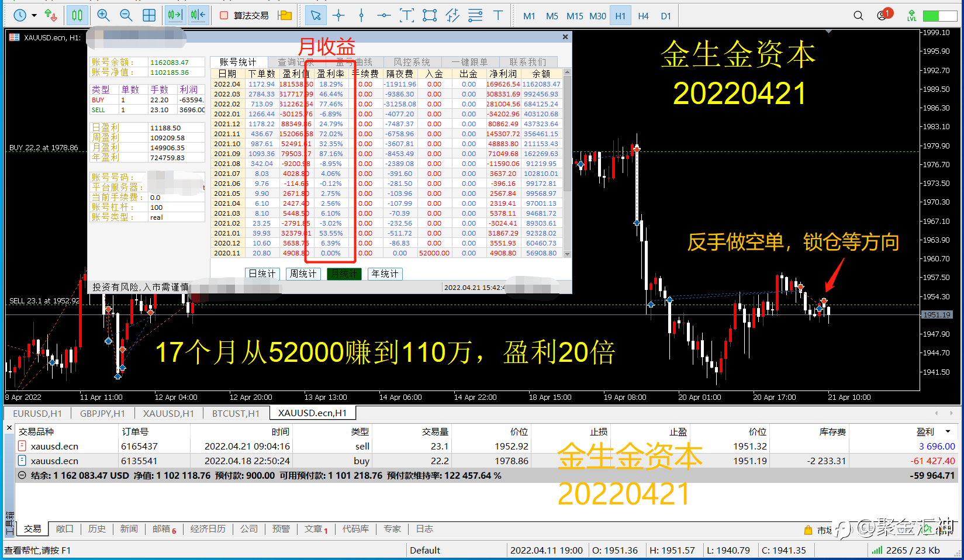This screenshot has width=964, height=560.
Task: Click the green LVL level icon
Action: [x=911, y=16]
